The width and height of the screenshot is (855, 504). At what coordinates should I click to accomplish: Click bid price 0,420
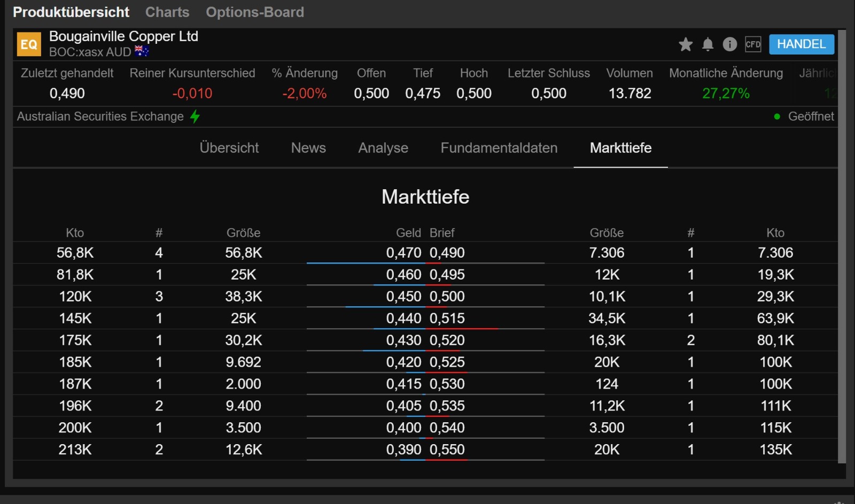[x=404, y=362]
